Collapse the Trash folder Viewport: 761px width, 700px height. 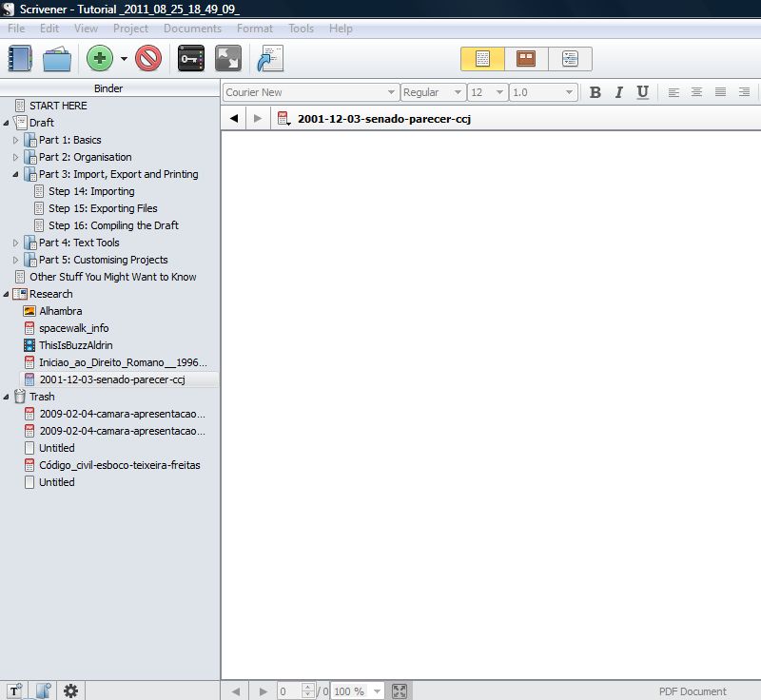pyautogui.click(x=6, y=397)
